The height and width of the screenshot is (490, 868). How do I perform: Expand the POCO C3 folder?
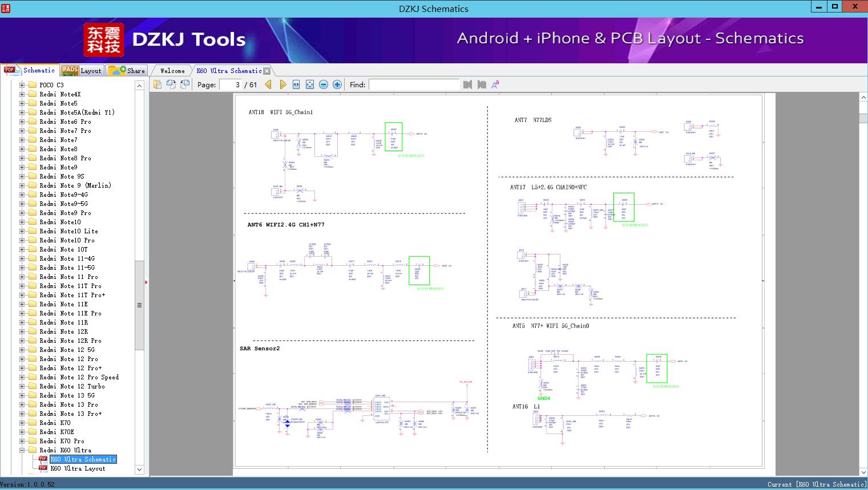pyautogui.click(x=22, y=85)
